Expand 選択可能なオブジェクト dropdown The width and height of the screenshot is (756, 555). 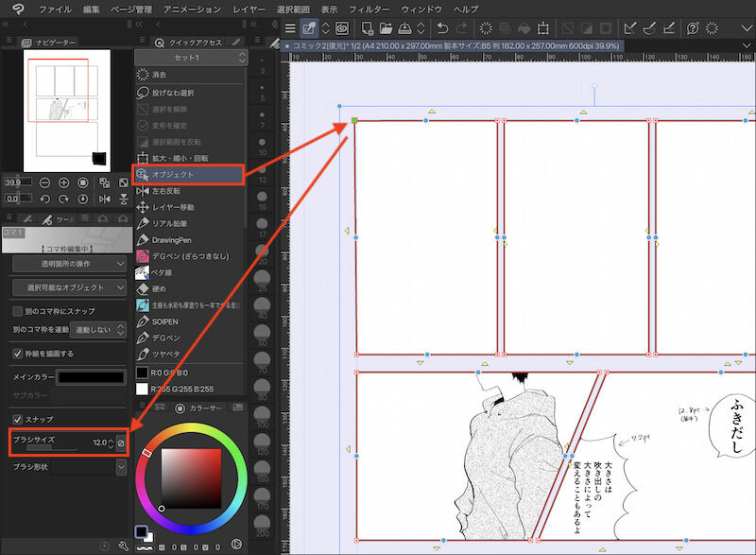pos(69,287)
